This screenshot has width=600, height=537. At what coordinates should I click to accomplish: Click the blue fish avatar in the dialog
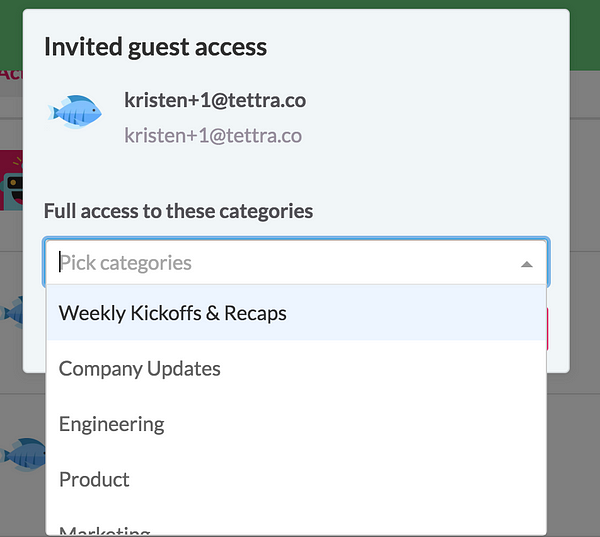point(75,110)
